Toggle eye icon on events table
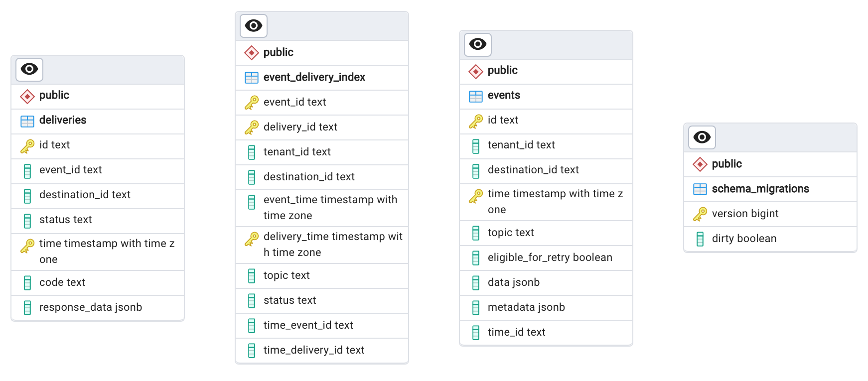The height and width of the screenshot is (381, 868). coord(478,44)
